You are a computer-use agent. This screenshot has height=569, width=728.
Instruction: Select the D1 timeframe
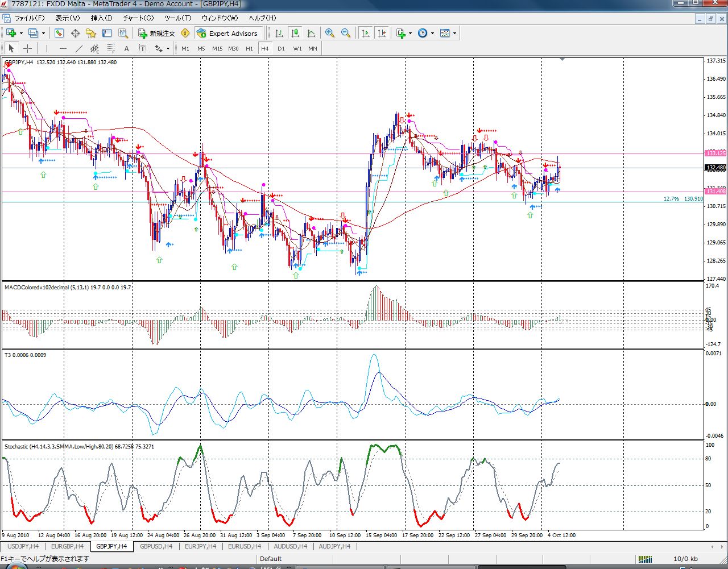coord(281,49)
